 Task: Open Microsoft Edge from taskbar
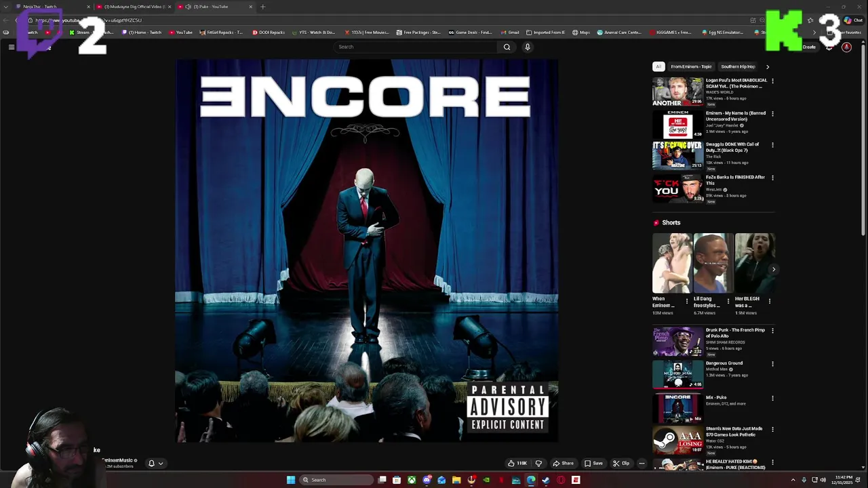point(530,480)
